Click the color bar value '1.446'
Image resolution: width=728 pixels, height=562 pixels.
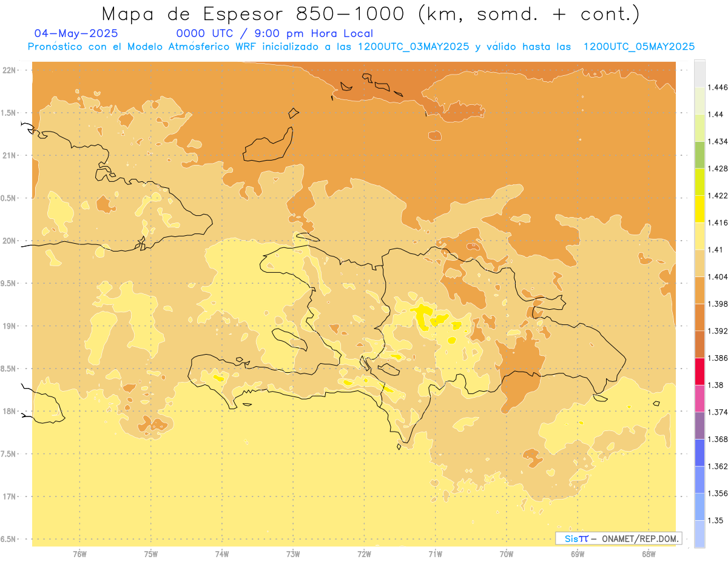click(x=717, y=87)
